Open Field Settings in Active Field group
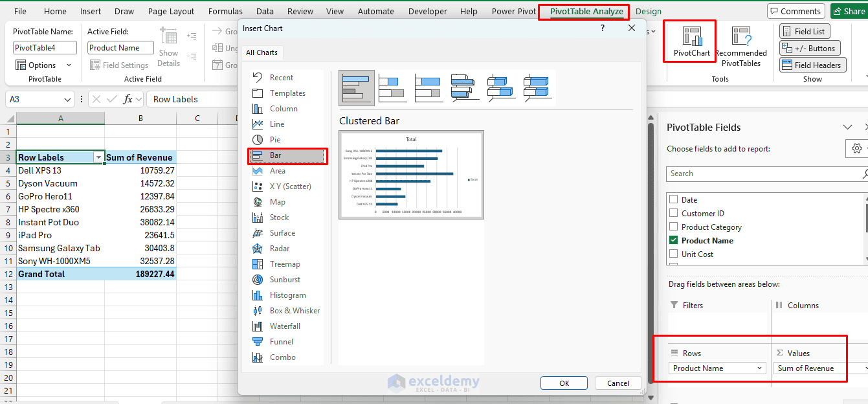 119,65
